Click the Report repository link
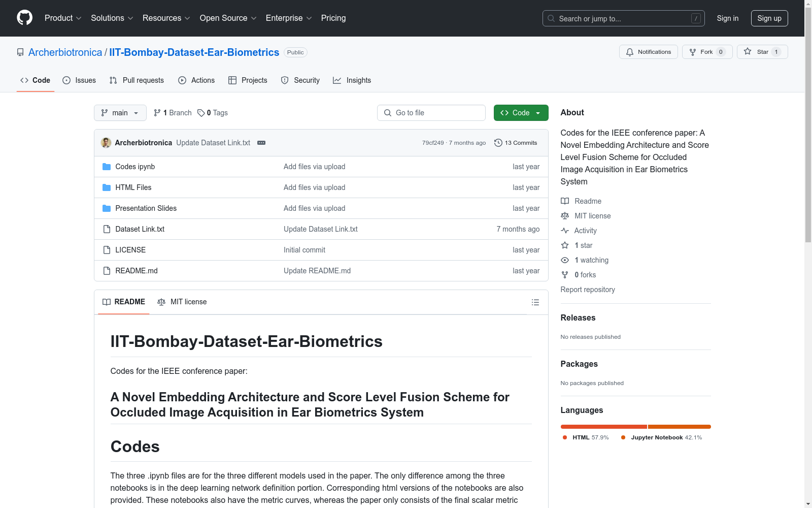Viewport: 812px width, 508px height. click(588, 290)
